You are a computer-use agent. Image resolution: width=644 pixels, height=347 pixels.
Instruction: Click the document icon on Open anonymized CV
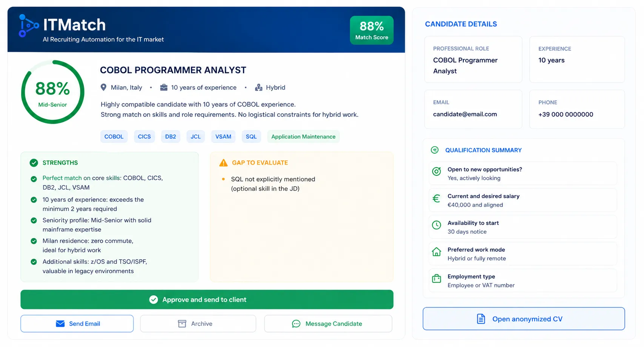click(x=481, y=319)
